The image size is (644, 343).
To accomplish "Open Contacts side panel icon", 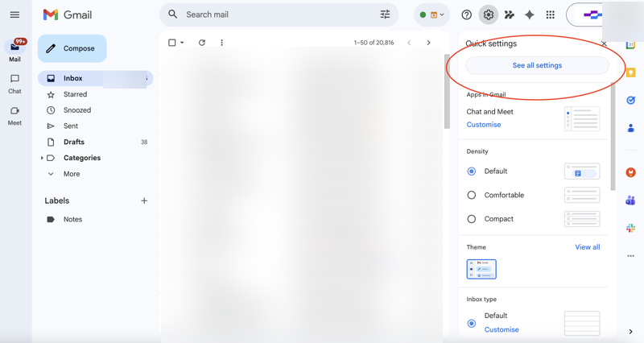I will point(631,128).
